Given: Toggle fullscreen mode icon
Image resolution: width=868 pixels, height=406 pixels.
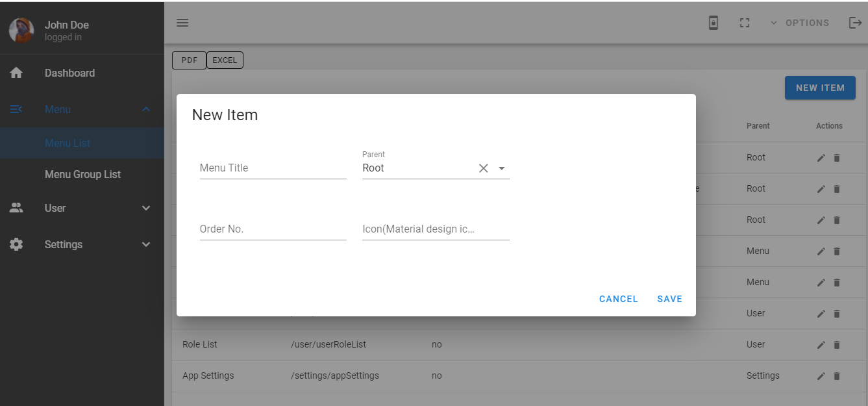Looking at the screenshot, I should (x=745, y=23).
